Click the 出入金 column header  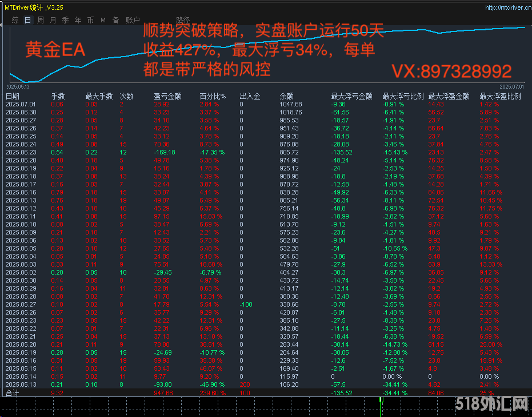(x=250, y=97)
